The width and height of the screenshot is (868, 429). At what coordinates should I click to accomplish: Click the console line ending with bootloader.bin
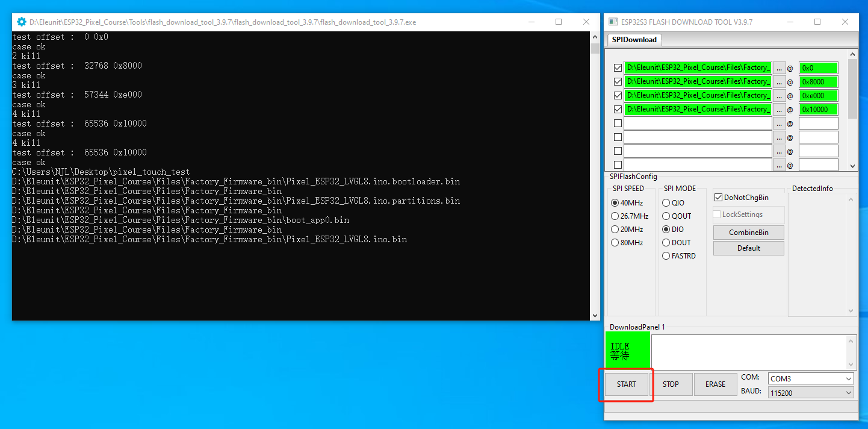coord(236,181)
